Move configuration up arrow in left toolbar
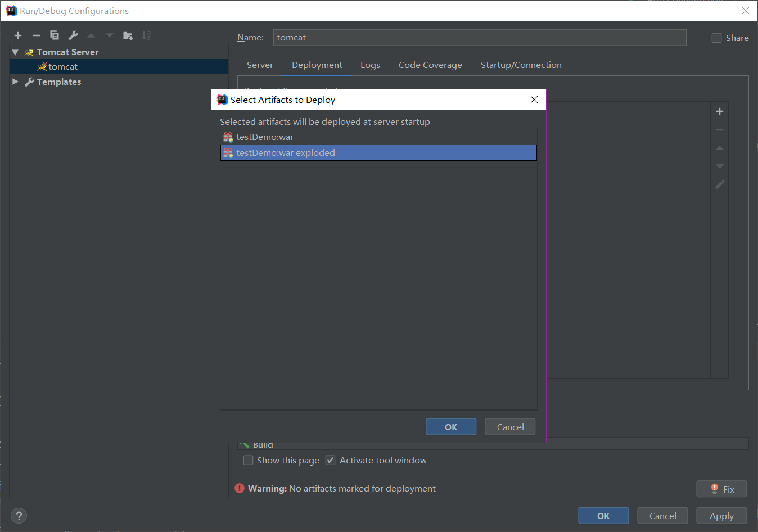 91,35
